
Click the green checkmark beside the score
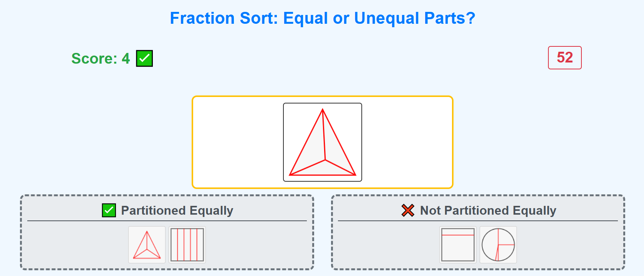pyautogui.click(x=144, y=58)
